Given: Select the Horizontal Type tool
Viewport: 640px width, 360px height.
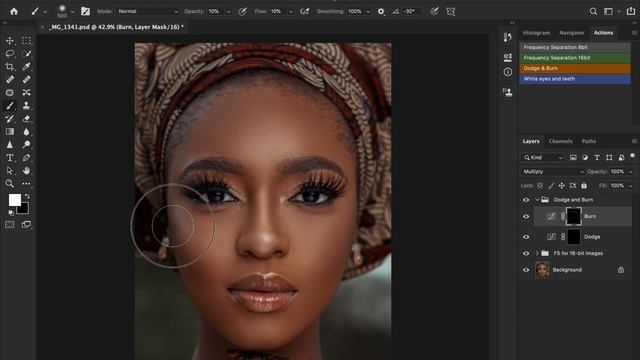Looking at the screenshot, I should (x=10, y=158).
